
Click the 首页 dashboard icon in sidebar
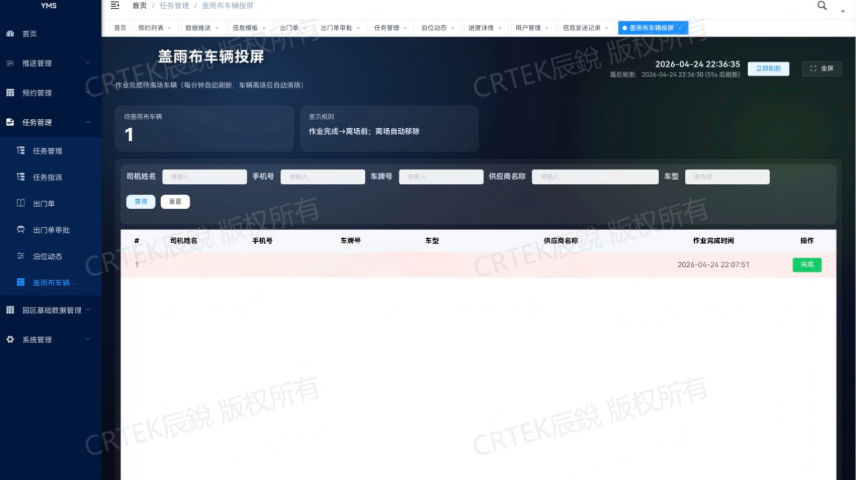coord(10,34)
